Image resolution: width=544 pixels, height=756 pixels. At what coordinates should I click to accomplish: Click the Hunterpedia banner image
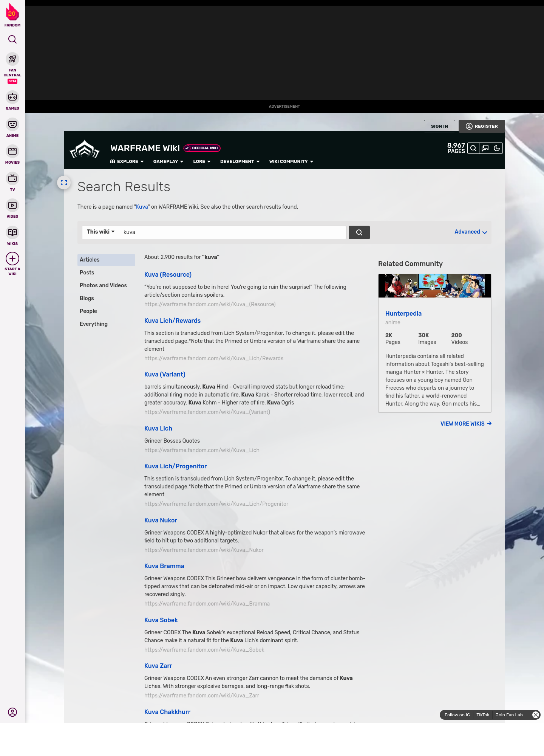(x=435, y=286)
